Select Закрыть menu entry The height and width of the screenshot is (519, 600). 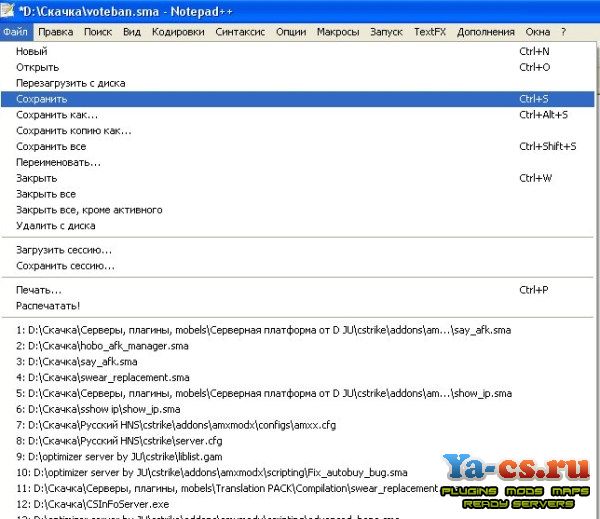click(298, 178)
